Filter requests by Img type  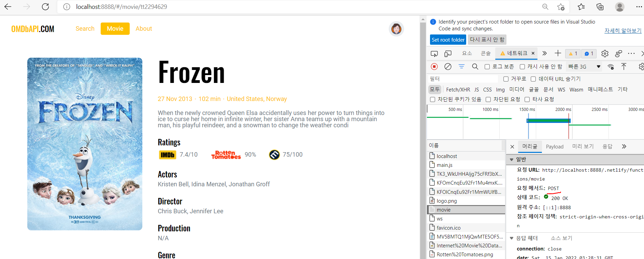(x=500, y=89)
